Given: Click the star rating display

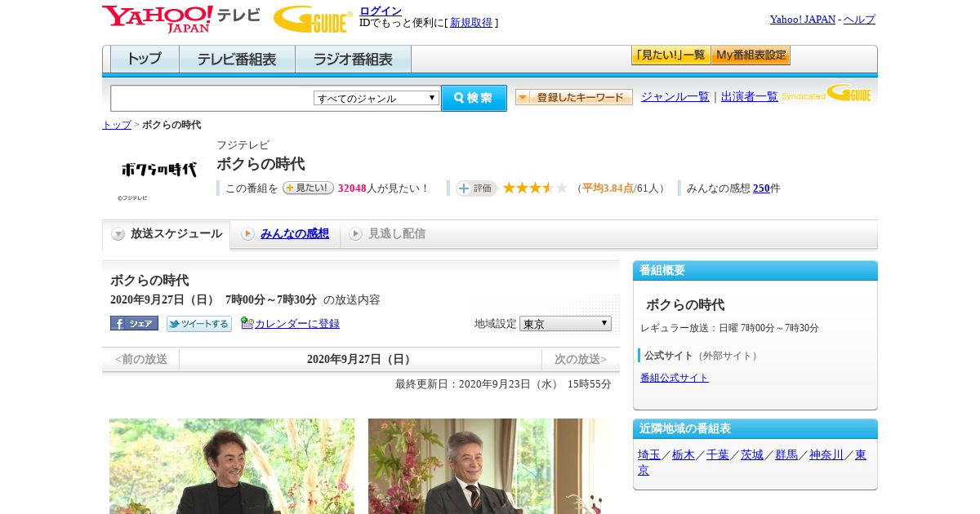Looking at the screenshot, I should [535, 188].
